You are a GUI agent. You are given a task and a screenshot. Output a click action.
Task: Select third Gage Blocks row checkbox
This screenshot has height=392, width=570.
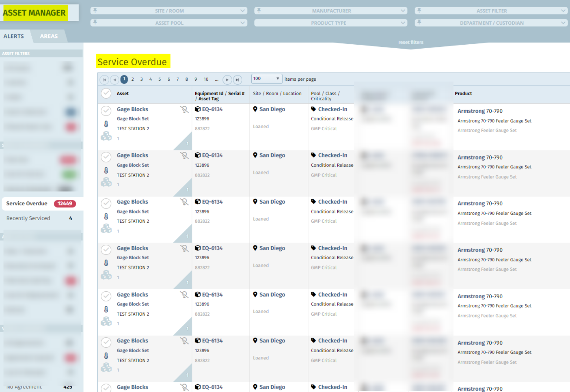(x=106, y=203)
